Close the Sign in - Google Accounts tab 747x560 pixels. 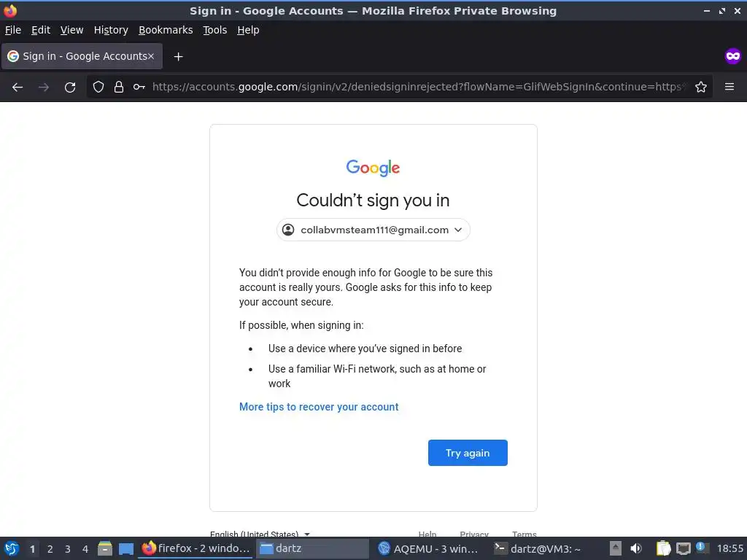point(151,56)
